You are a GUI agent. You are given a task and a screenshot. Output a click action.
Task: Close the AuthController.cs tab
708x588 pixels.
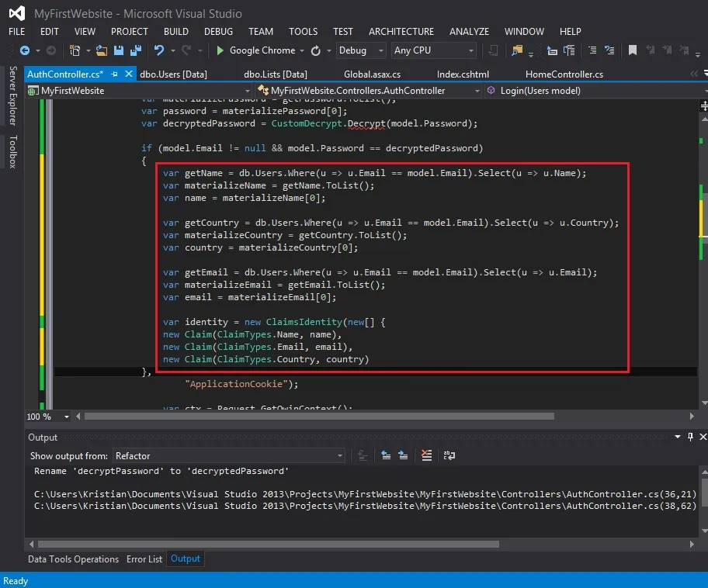[129, 74]
